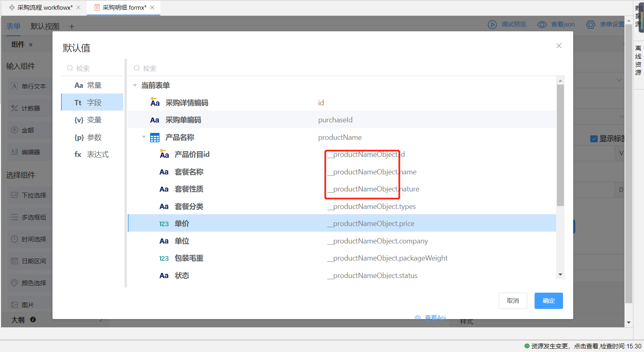Viewport: 644px width, 352px height.
Task: Open 表单设置 gear icon
Action: [590, 25]
